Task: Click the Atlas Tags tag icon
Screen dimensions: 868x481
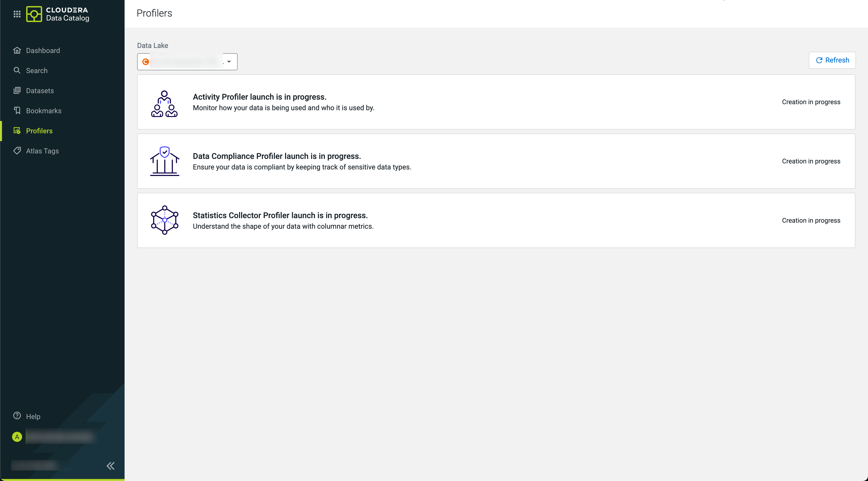Action: tap(17, 151)
